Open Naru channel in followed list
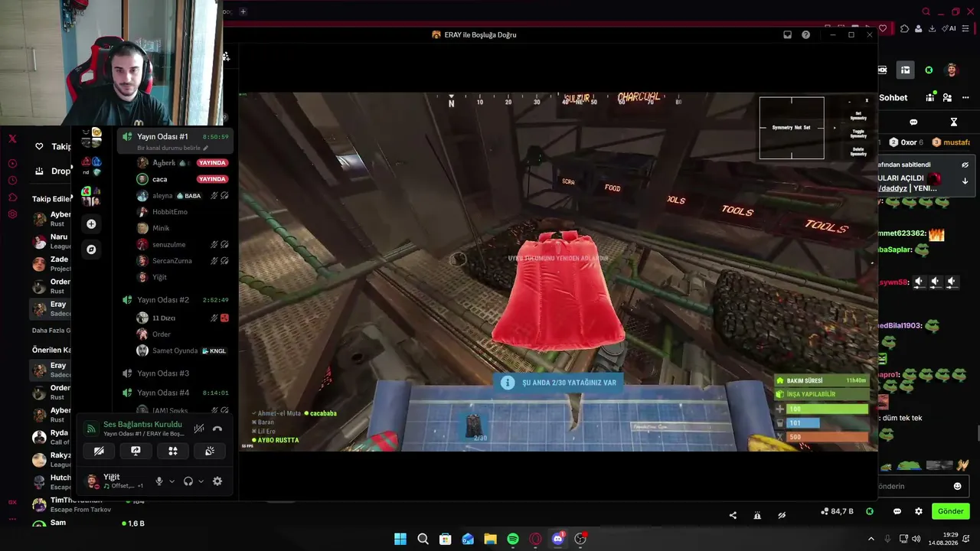The height and width of the screenshot is (551, 980). [51, 242]
